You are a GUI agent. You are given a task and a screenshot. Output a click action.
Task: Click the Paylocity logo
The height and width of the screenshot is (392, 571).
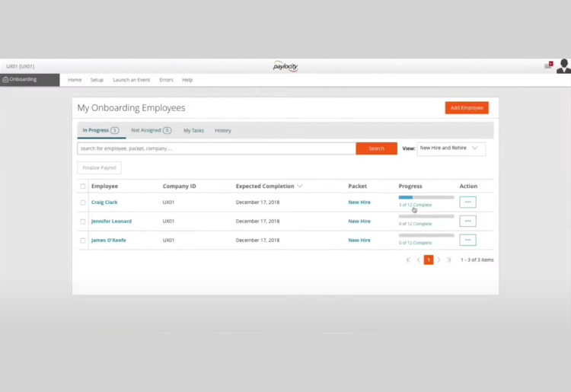[x=285, y=66]
